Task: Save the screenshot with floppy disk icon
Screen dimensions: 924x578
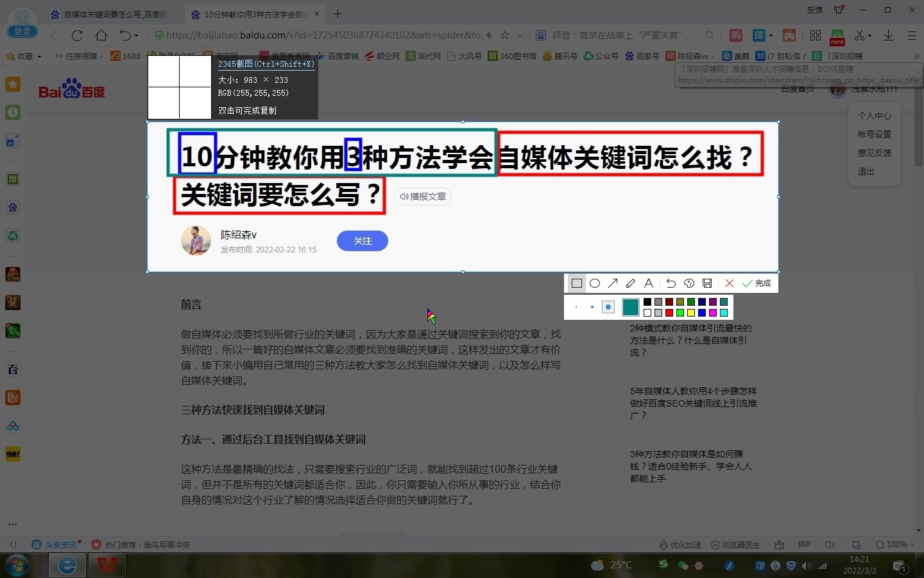Action: coord(707,283)
